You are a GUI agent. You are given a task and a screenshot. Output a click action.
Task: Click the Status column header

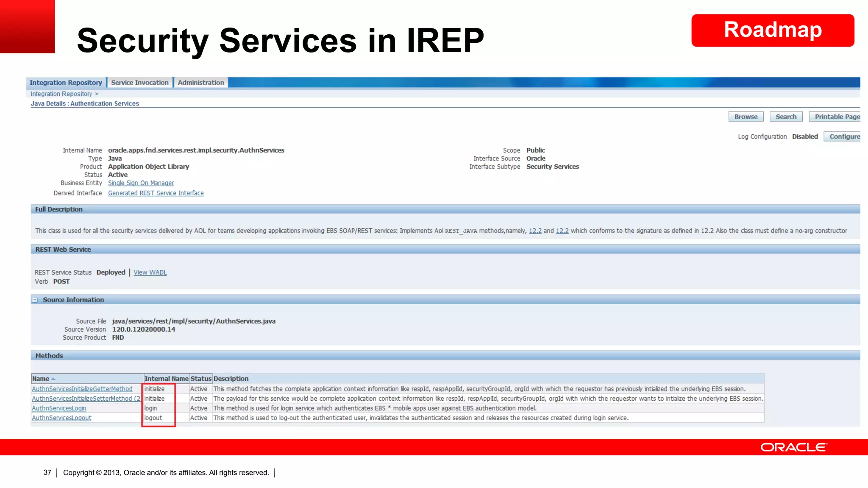[x=201, y=379]
